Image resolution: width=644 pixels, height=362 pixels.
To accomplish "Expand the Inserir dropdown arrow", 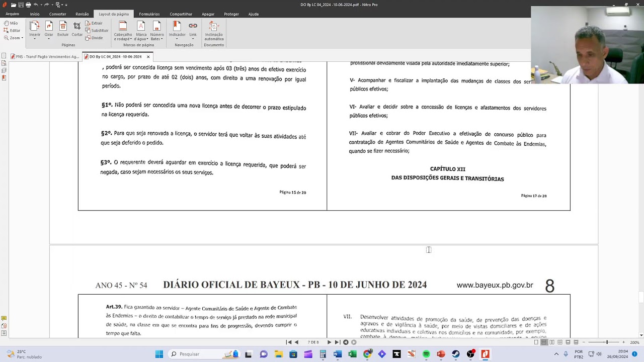I will coord(35,39).
